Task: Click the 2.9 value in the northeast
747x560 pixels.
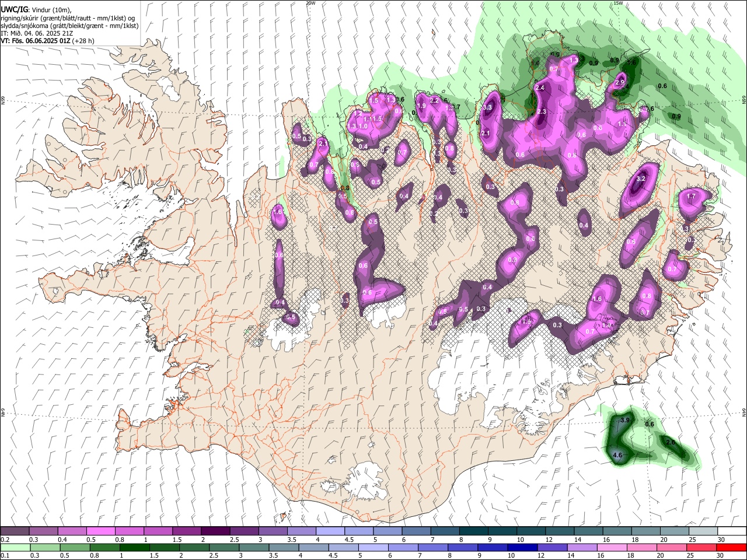Action: [620, 83]
